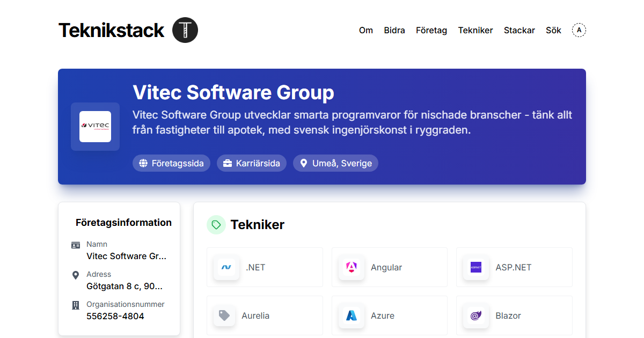The image size is (644, 338).
Task: Open the Blazor technology card
Action: click(514, 315)
